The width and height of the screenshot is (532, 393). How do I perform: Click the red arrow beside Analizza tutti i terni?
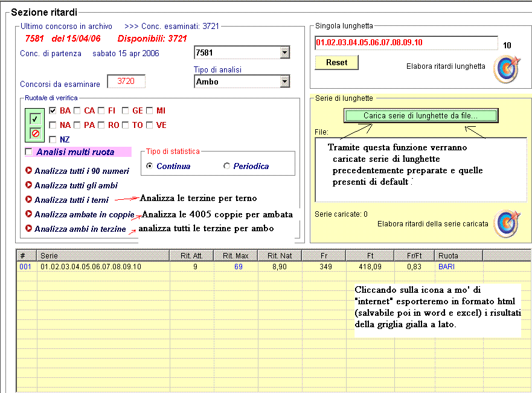[x=28, y=199]
